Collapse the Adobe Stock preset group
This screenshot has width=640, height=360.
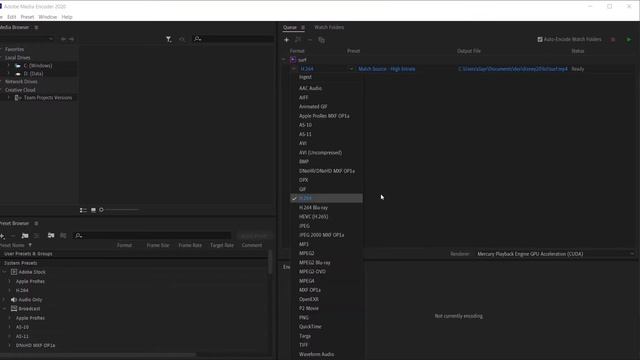tap(4, 272)
